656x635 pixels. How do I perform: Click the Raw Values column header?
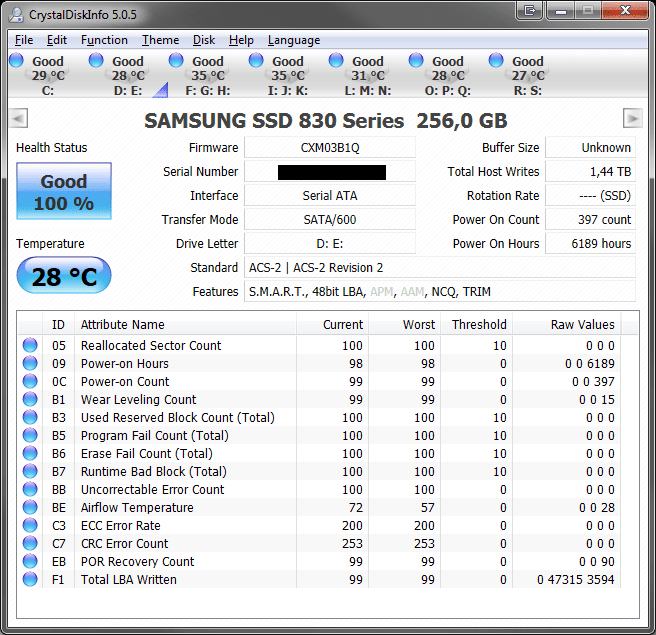(567, 325)
